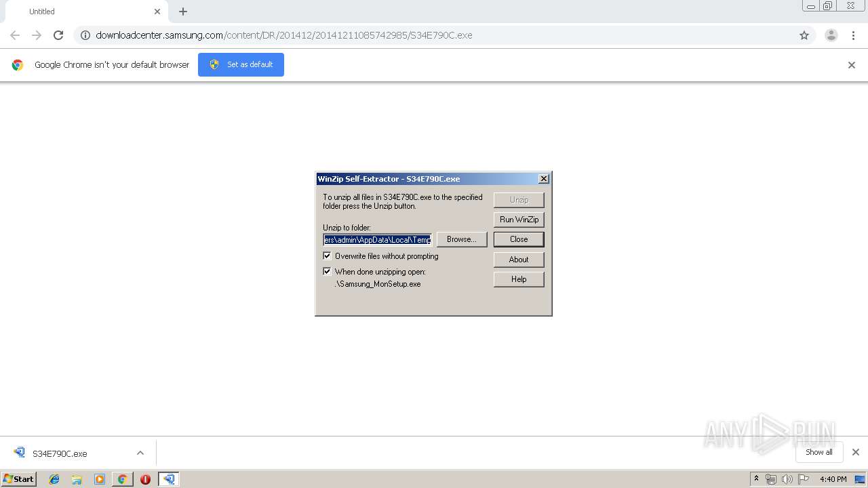This screenshot has height=488, width=868.
Task: Click the Unzip button
Action: pyautogui.click(x=519, y=200)
